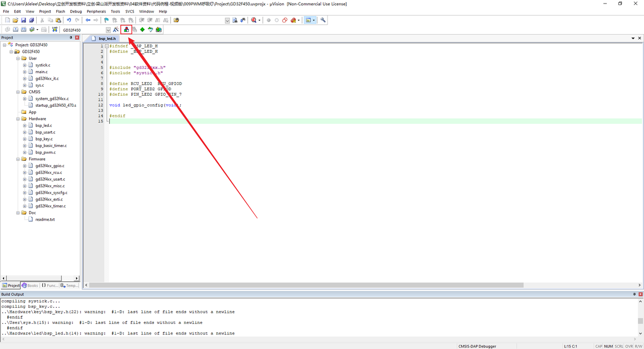Click the Save All toolbar icon

point(32,20)
